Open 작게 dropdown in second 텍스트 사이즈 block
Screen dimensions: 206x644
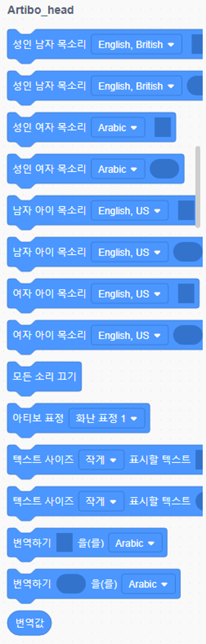[101, 501]
